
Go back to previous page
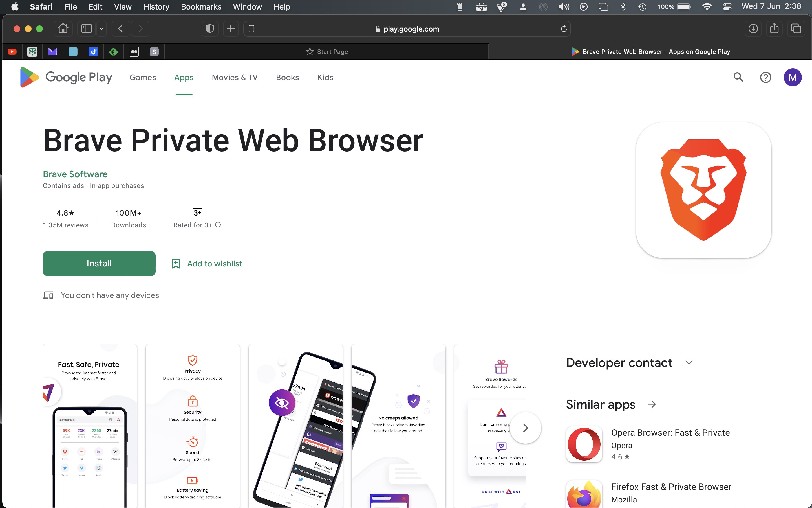121,29
